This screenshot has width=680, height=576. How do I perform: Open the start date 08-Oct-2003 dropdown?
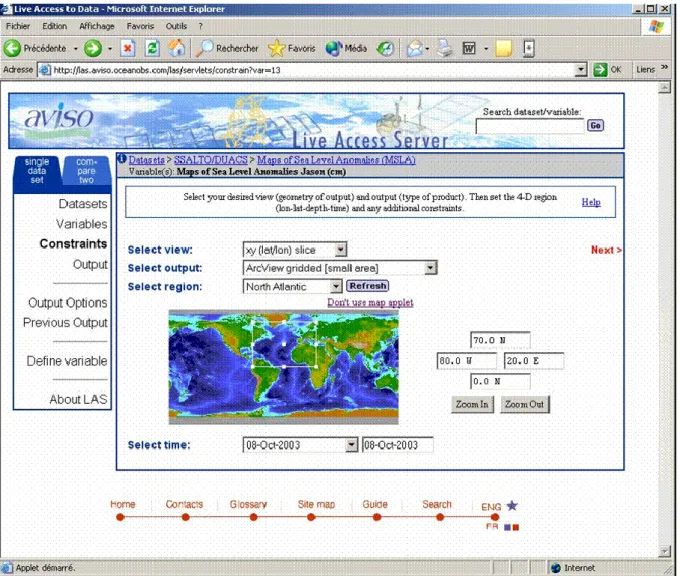(351, 445)
